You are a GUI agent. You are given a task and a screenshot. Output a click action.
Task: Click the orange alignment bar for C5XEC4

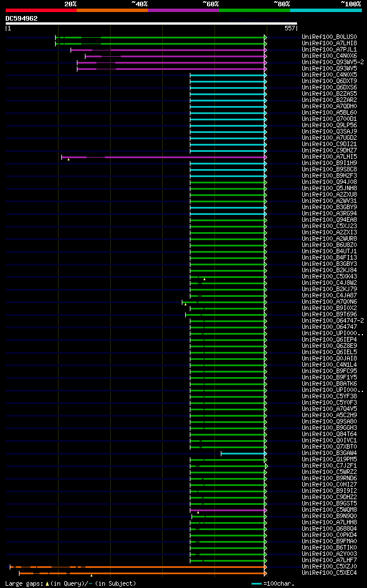pyautogui.click(x=143, y=573)
